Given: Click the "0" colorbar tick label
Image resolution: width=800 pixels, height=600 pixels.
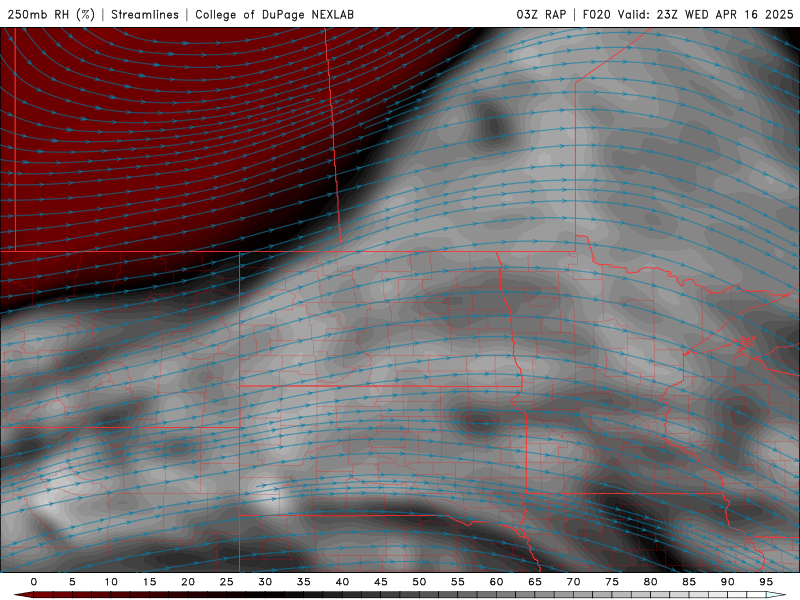Looking at the screenshot, I should [x=34, y=582].
